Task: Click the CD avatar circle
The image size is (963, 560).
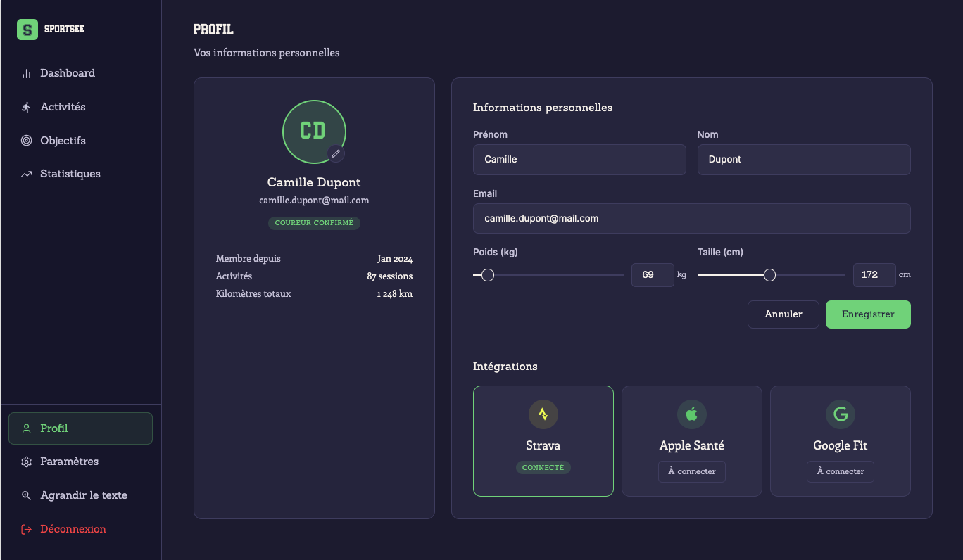Action: pos(313,131)
